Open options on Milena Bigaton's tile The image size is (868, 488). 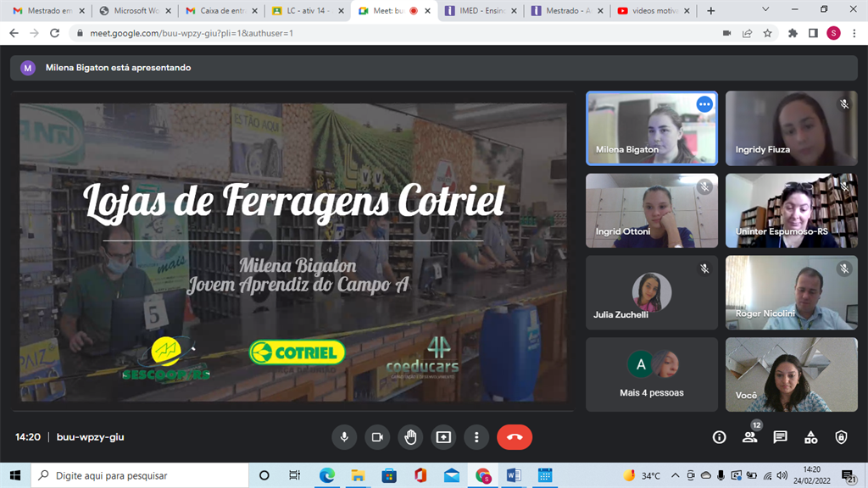(704, 104)
